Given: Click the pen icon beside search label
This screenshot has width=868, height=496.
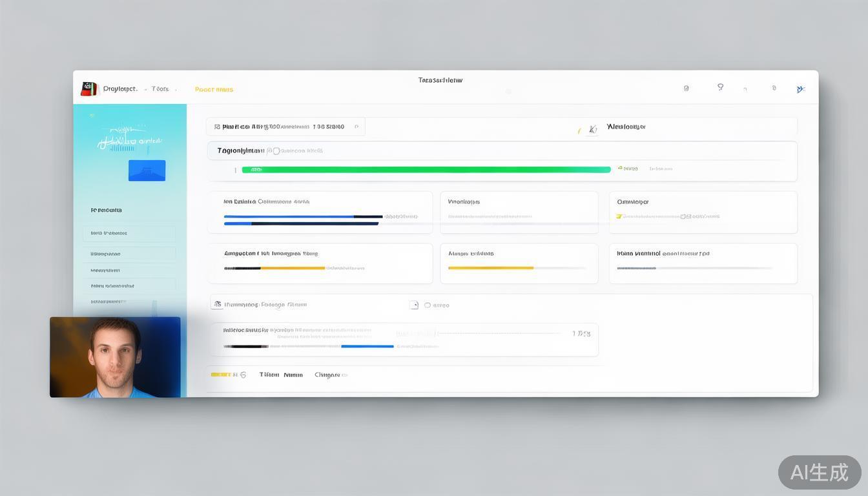Looking at the screenshot, I should tap(592, 129).
